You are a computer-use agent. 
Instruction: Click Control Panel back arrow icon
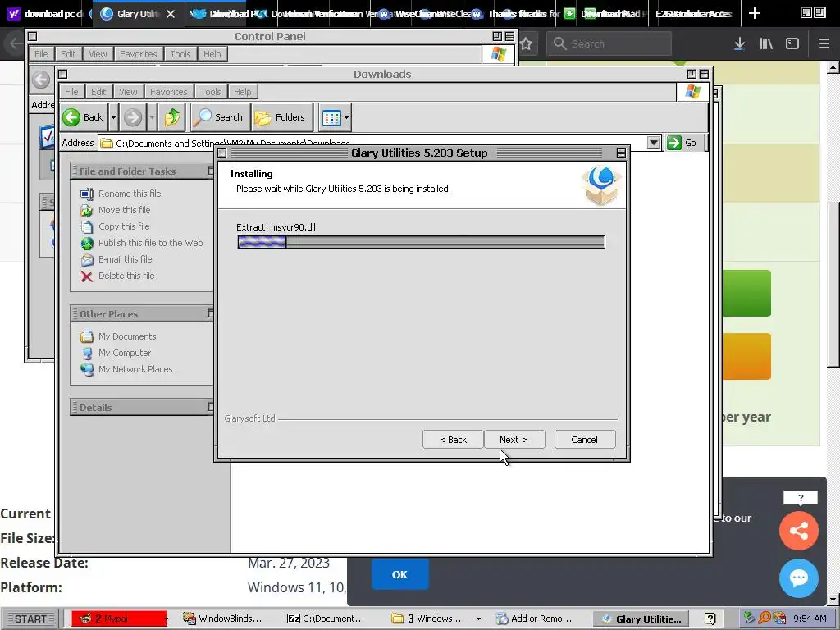click(41, 80)
